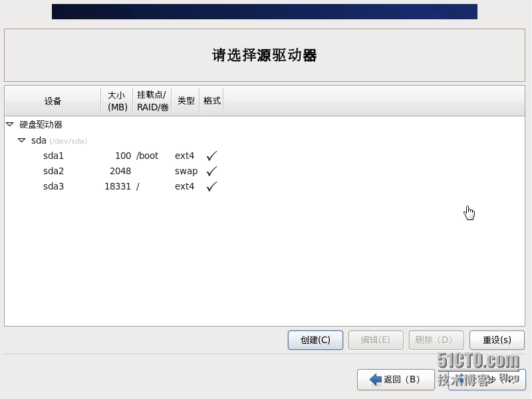Screen dimensions: 532x399
Task: Collapse the sda device node
Action: click(x=22, y=140)
